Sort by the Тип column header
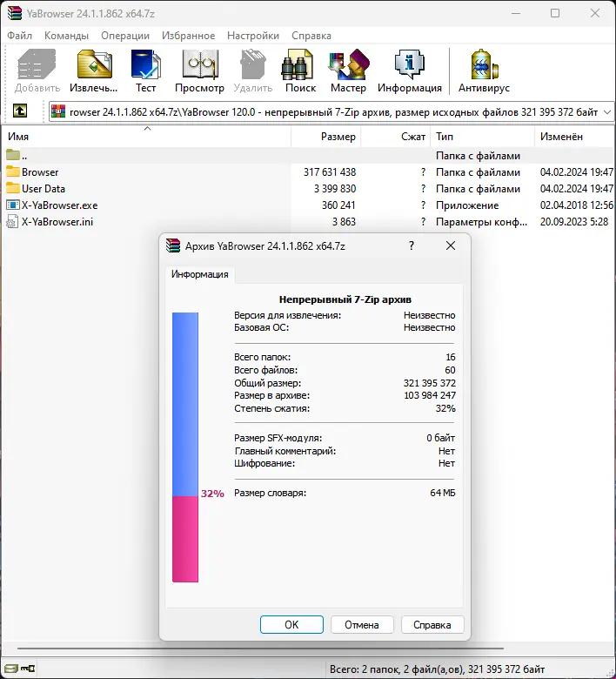 pyautogui.click(x=483, y=137)
